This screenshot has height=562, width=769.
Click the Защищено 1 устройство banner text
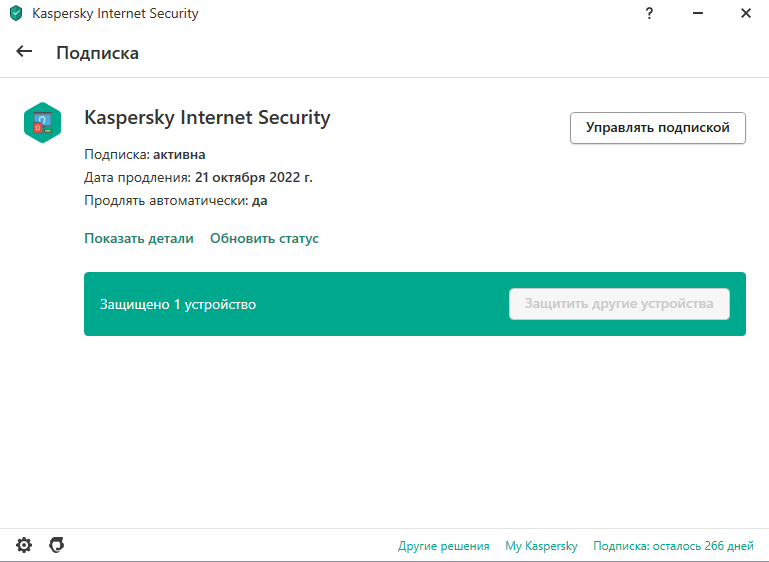178,305
